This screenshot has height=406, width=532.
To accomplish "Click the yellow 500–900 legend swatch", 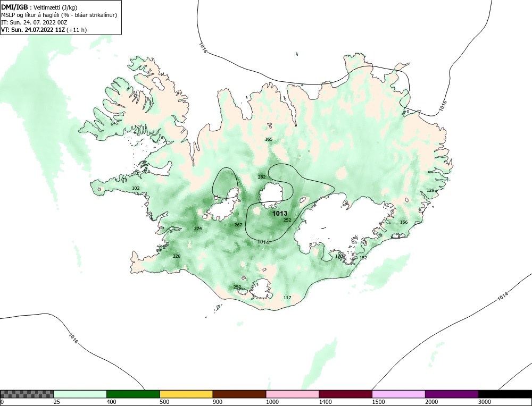I will click(x=186, y=394).
